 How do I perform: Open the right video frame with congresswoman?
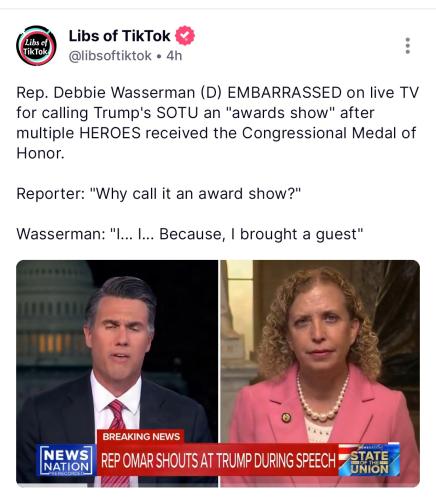(320, 373)
